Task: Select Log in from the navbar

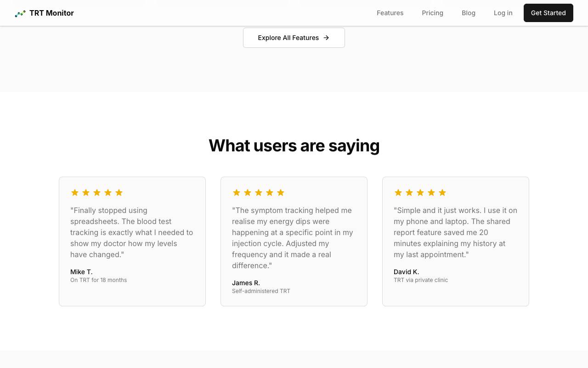Action: coord(503,13)
